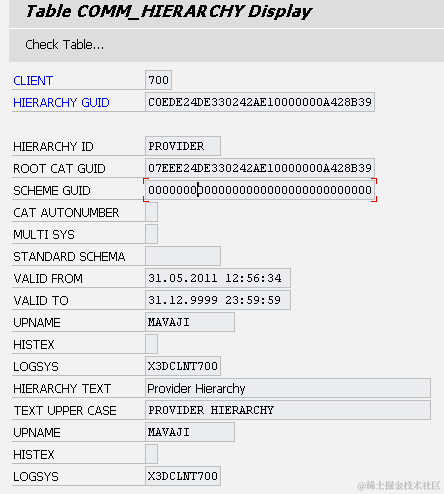Click the ROOT CAT GUID value field
Screen dimensions: 444x494
(260, 168)
